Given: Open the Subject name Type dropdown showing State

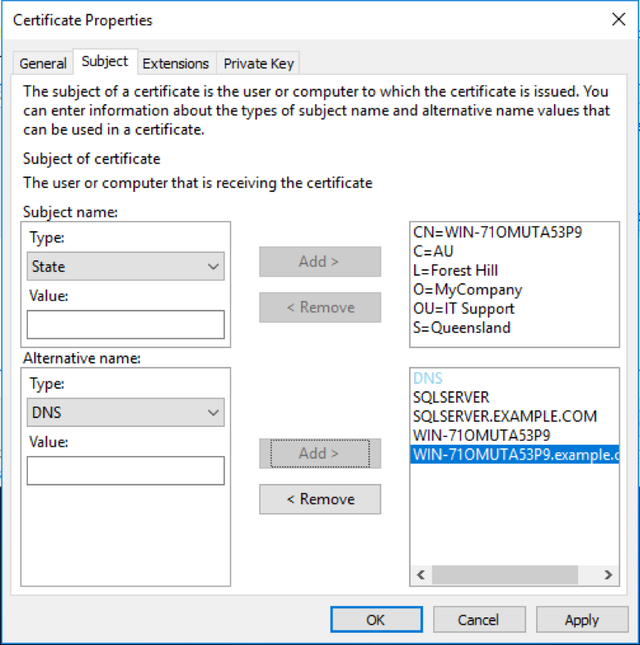Looking at the screenshot, I should pyautogui.click(x=126, y=266).
